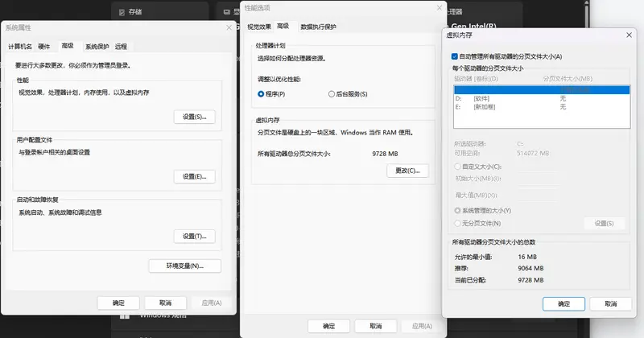Close the 性能选项 window

click(439, 8)
